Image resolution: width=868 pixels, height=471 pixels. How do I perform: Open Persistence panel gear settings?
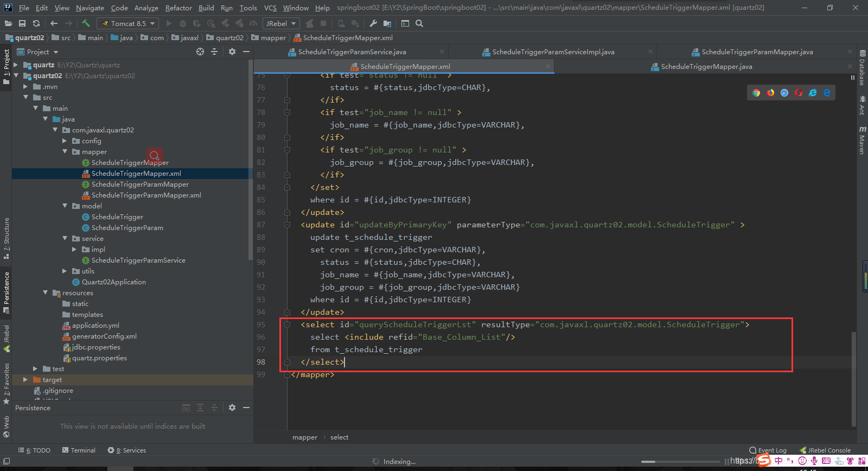232,408
